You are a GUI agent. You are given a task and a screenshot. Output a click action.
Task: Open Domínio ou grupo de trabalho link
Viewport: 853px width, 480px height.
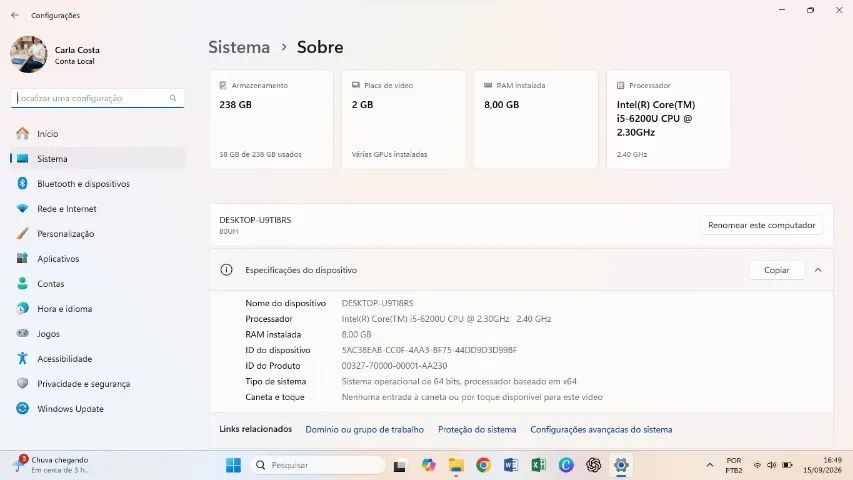click(364, 429)
